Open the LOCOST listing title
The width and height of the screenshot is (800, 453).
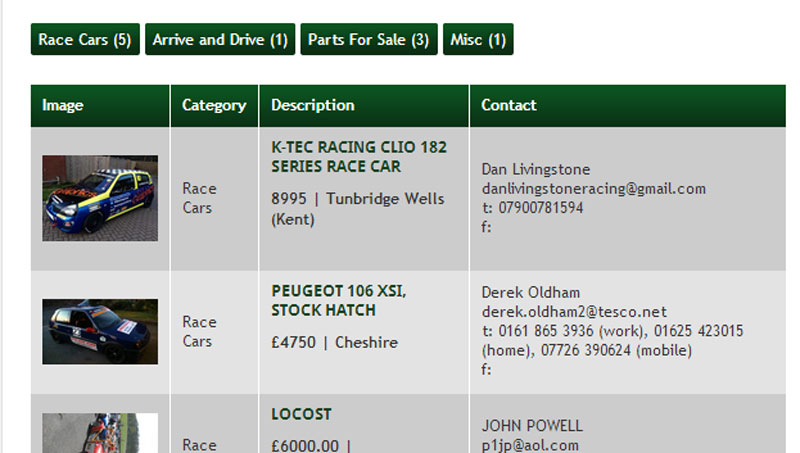(302, 414)
